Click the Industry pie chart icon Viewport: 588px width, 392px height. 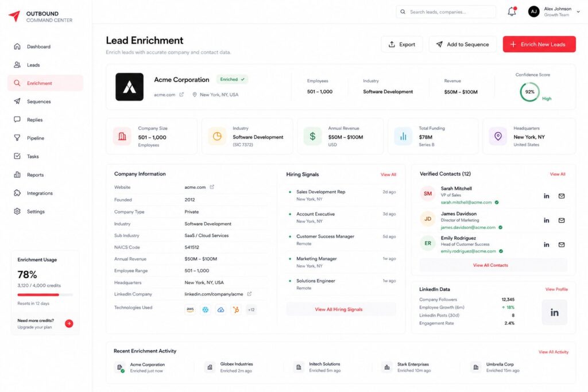[217, 137]
